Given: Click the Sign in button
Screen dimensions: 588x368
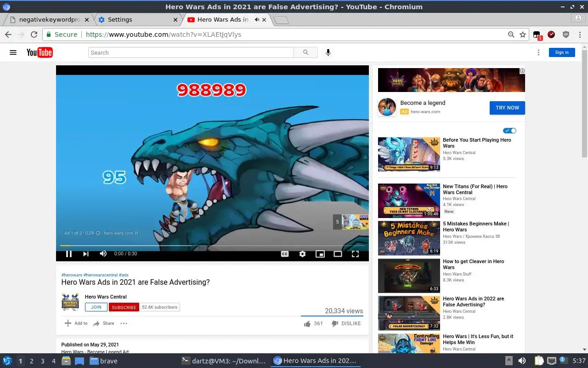Looking at the screenshot, I should point(561,52).
